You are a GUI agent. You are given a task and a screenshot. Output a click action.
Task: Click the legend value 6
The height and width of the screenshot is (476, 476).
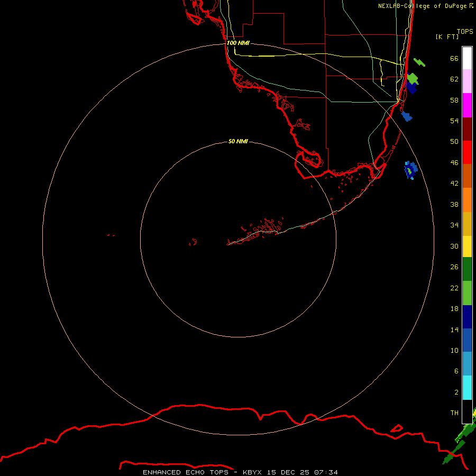tap(456, 371)
